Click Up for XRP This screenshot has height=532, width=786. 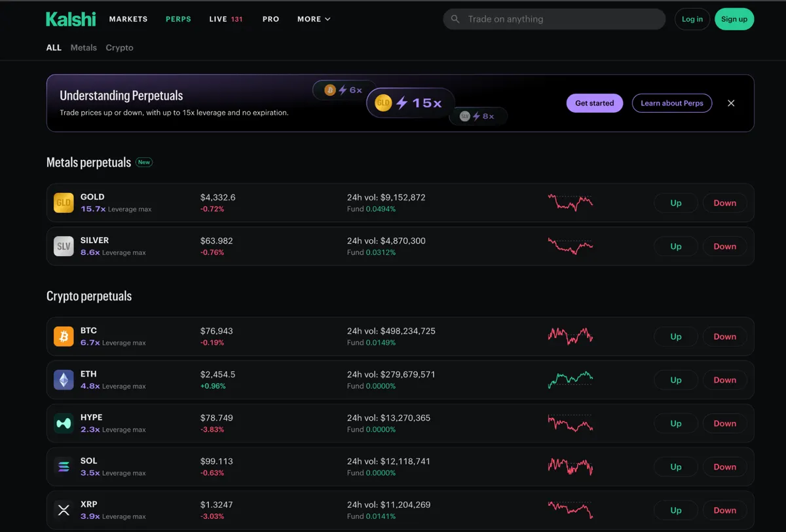point(676,510)
